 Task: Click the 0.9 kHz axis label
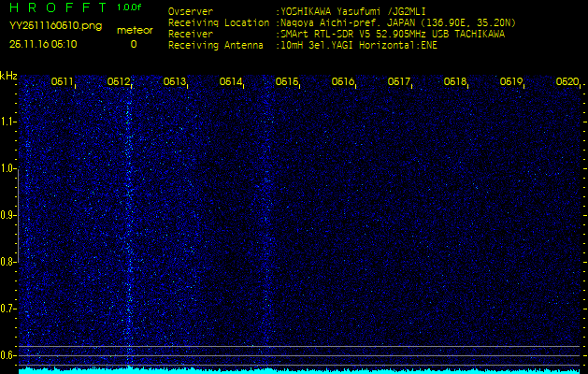[x=7, y=215]
